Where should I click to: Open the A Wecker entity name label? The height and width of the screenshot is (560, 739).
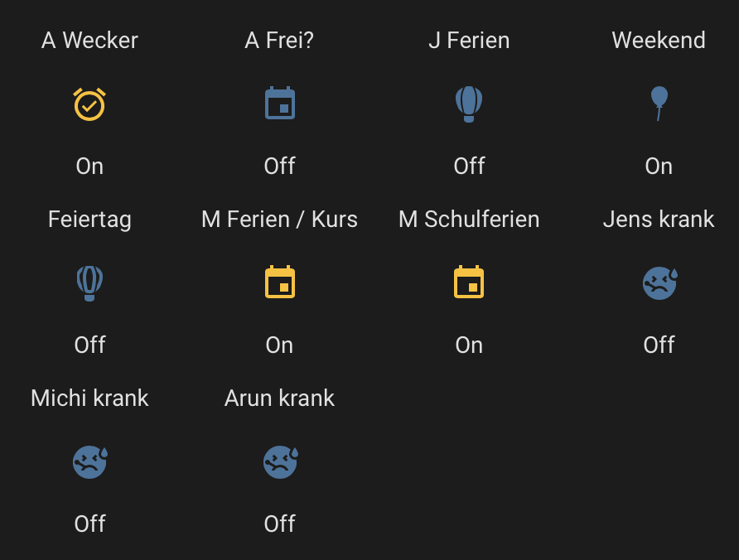point(89,40)
